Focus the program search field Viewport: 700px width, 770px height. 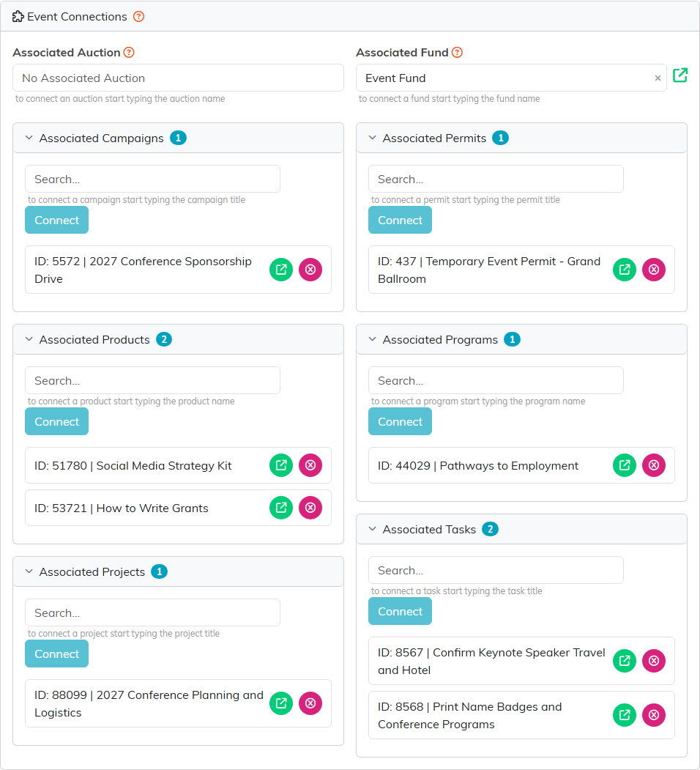(x=496, y=380)
